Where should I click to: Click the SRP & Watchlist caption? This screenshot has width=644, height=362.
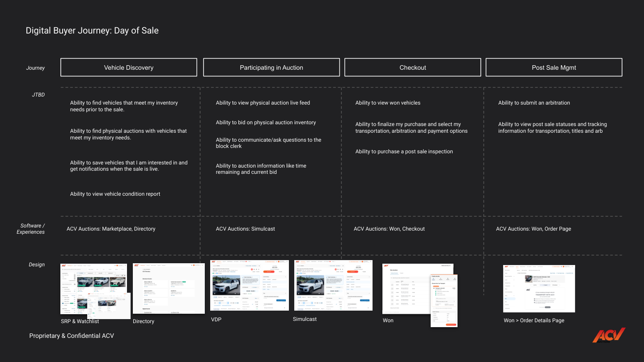80,321
